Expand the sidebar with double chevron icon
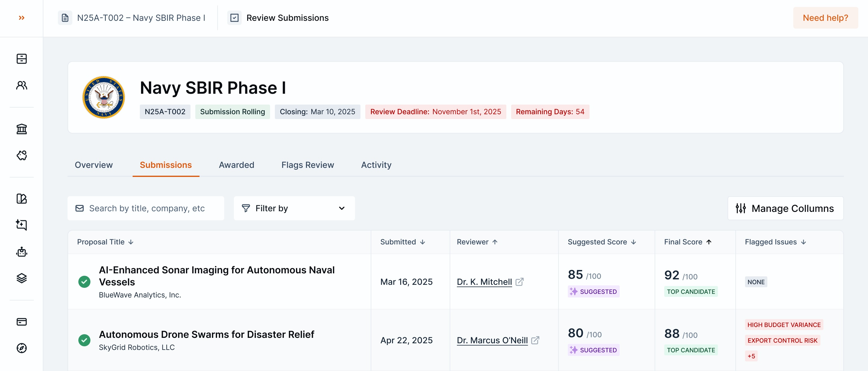This screenshot has width=868, height=371. pos(22,18)
